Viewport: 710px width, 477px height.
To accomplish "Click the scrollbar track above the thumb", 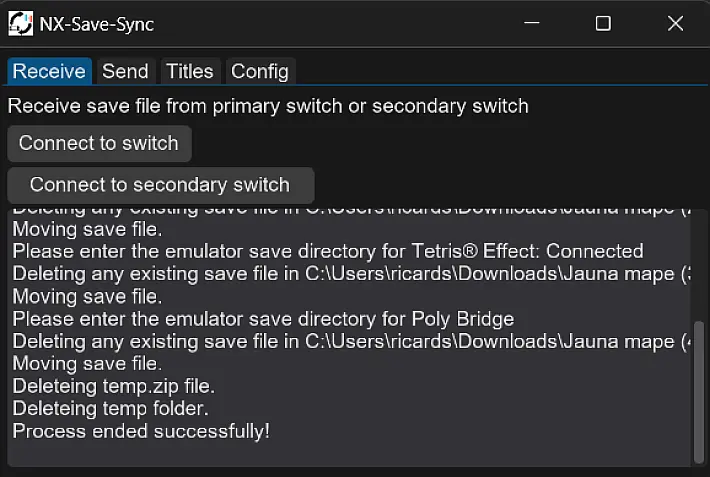I will click(x=699, y=265).
